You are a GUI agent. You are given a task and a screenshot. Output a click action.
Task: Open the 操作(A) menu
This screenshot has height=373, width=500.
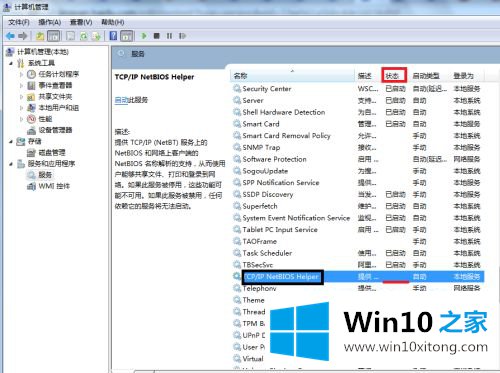pyautogui.click(x=50, y=22)
